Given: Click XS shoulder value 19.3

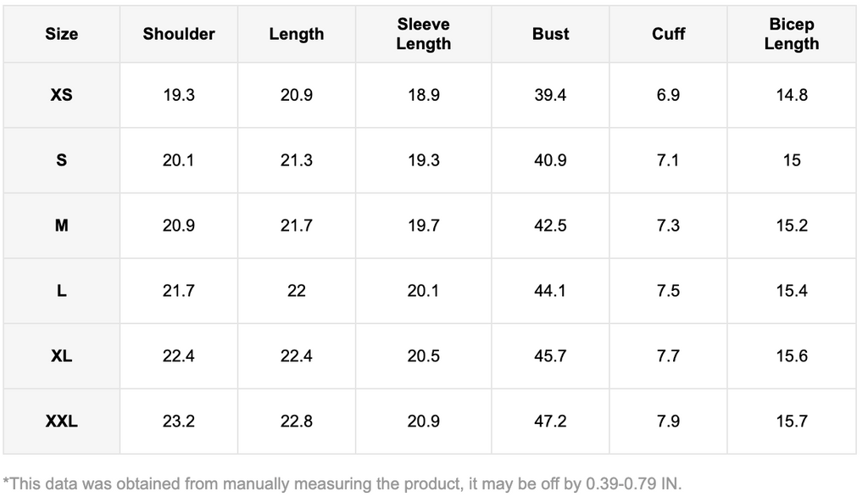Looking at the screenshot, I should tap(179, 95).
